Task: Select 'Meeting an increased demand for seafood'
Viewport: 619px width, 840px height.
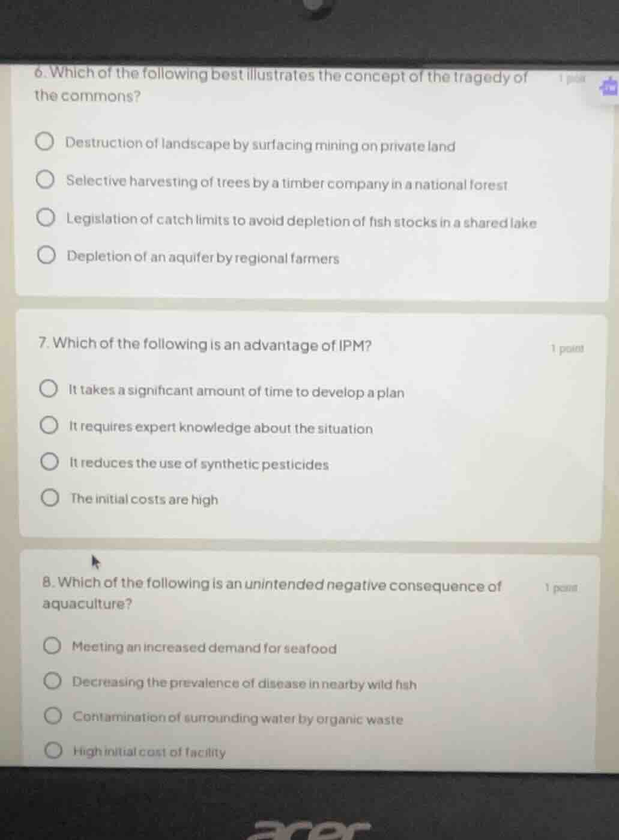Action: click(53, 645)
